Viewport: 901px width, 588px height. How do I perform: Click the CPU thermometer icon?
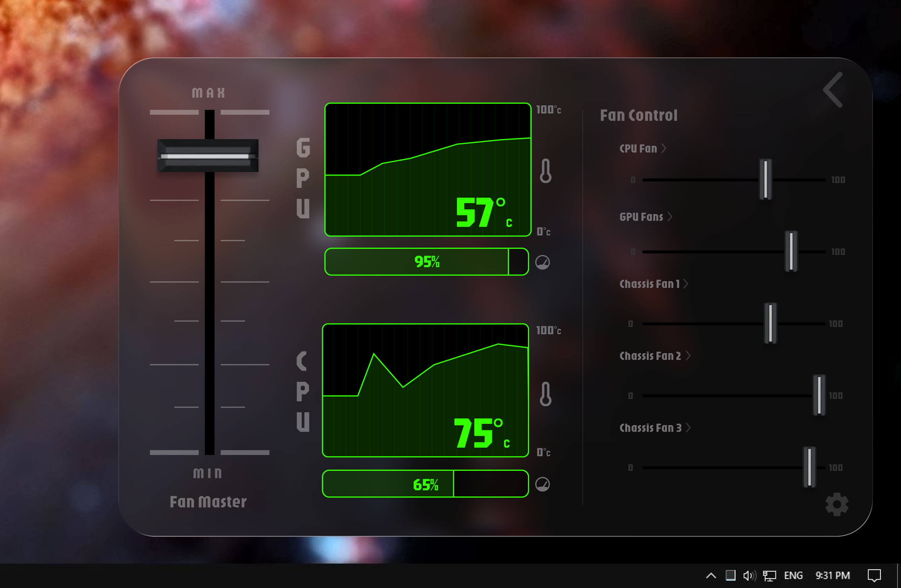(546, 394)
